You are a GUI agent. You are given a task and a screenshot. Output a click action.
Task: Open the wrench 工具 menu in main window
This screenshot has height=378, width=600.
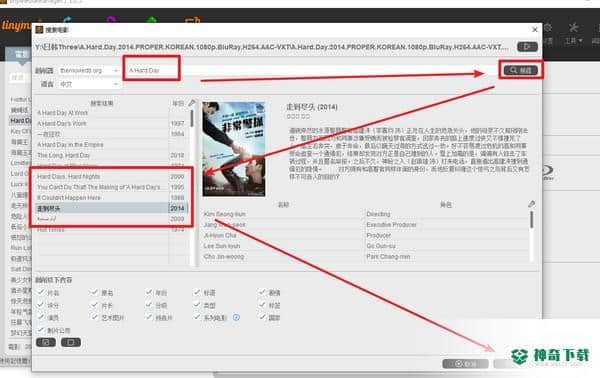pos(574,33)
